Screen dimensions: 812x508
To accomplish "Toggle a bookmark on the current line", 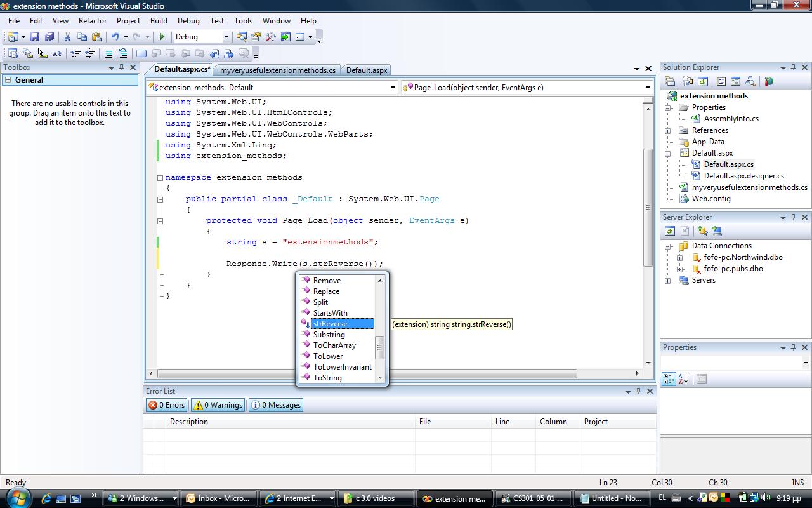I will click(141, 53).
